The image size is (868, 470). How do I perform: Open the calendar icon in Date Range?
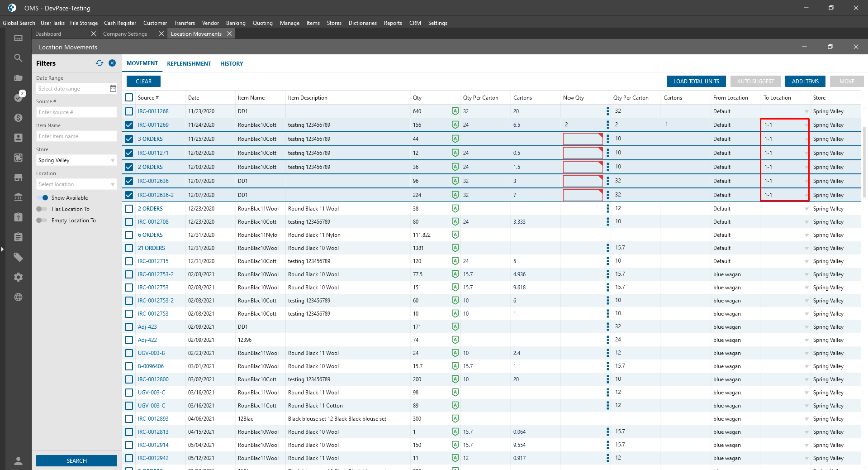[113, 89]
